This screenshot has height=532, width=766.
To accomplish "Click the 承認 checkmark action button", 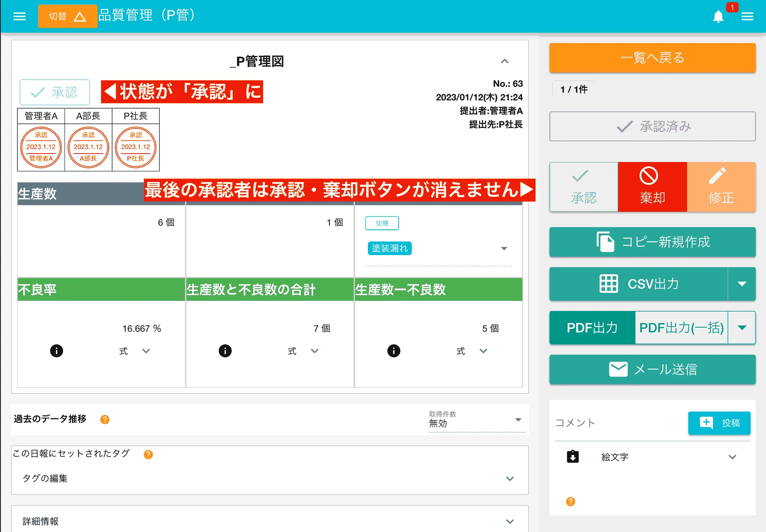I will click(583, 187).
